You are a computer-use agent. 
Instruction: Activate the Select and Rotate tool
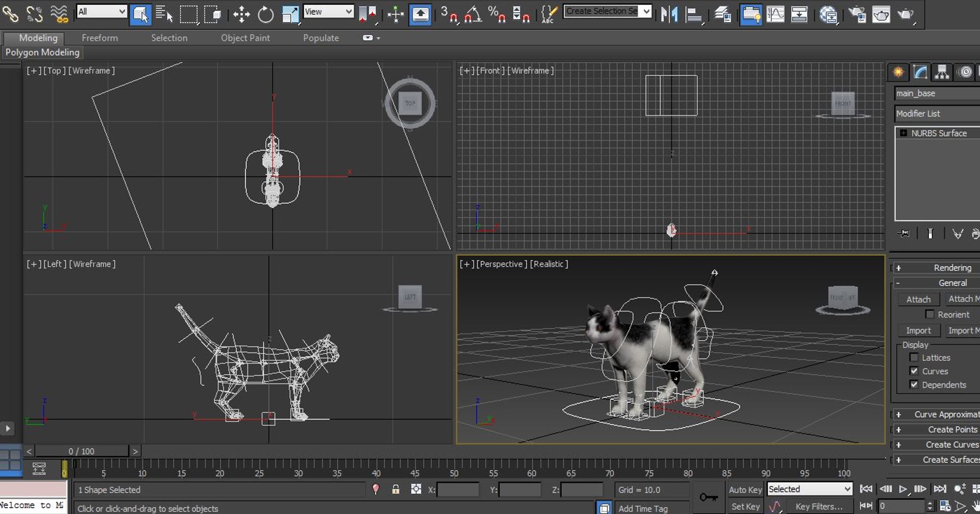(x=265, y=14)
